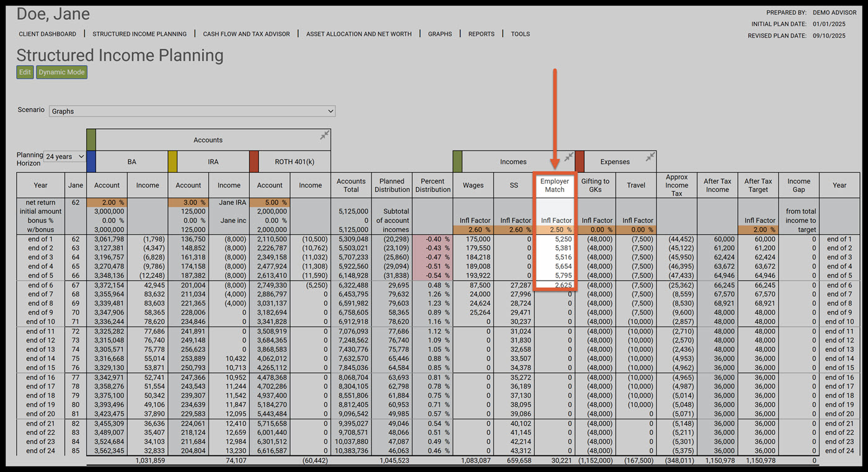Select the SS inflation factor field
868x472 pixels.
pos(514,230)
